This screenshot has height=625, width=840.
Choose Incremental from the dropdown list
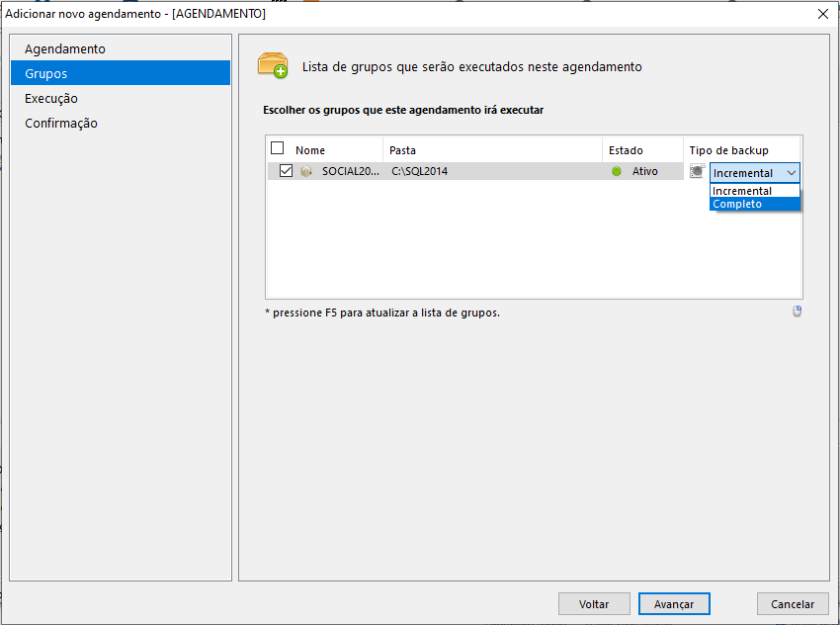(x=754, y=191)
